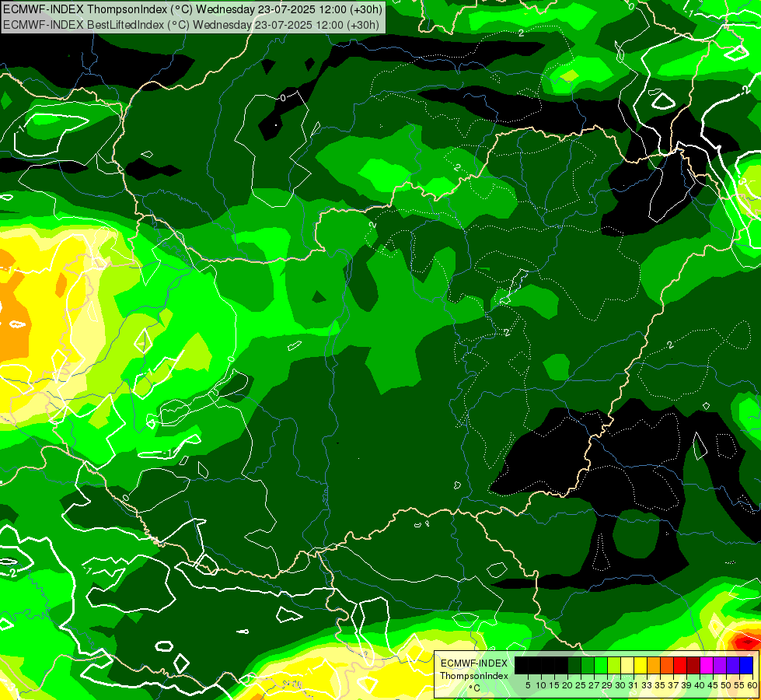Click legend tick value "33"
761x700 pixels.
[647, 685]
